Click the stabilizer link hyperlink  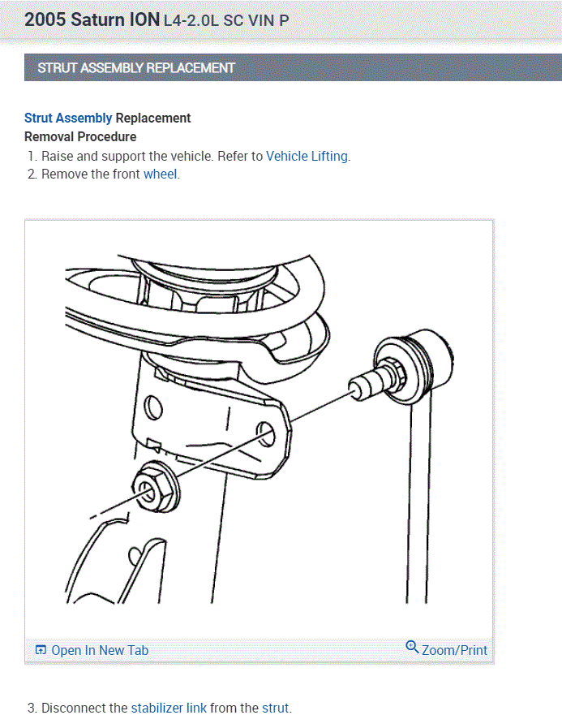click(169, 708)
